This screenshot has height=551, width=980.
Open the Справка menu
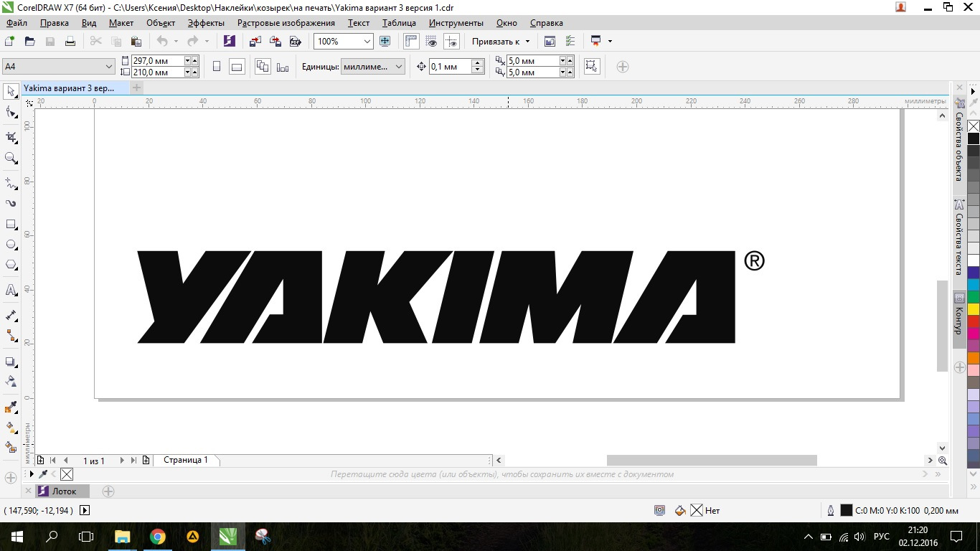click(546, 23)
